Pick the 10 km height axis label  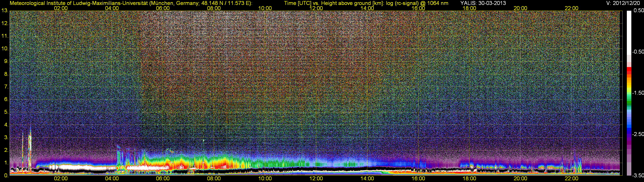point(5,48)
